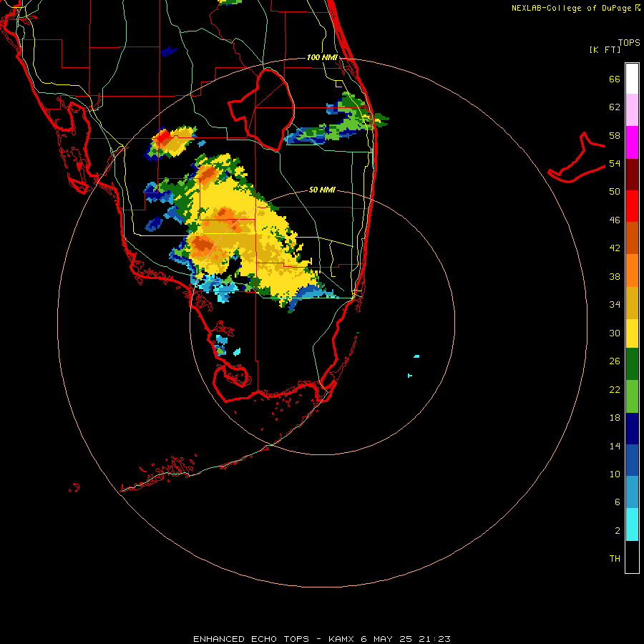Click the dark green legend color block

[632, 364]
